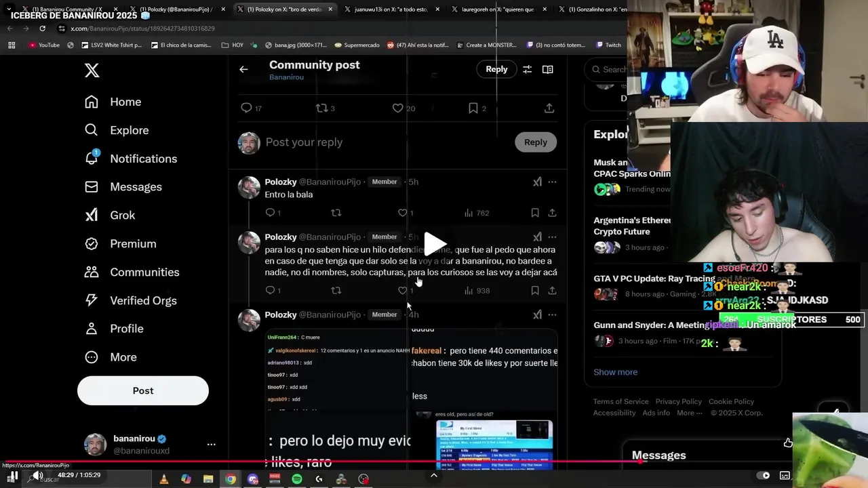Image resolution: width=868 pixels, height=488 pixels.
Task: Open account options beside bananirou profile
Action: (x=211, y=445)
